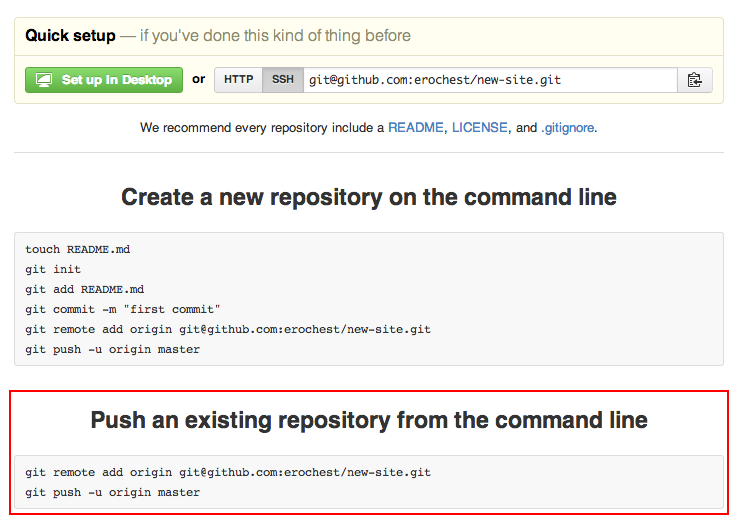Screen dimensions: 743x525
Task: Click 'git push -u origin master' in the push section
Action: [112, 492]
